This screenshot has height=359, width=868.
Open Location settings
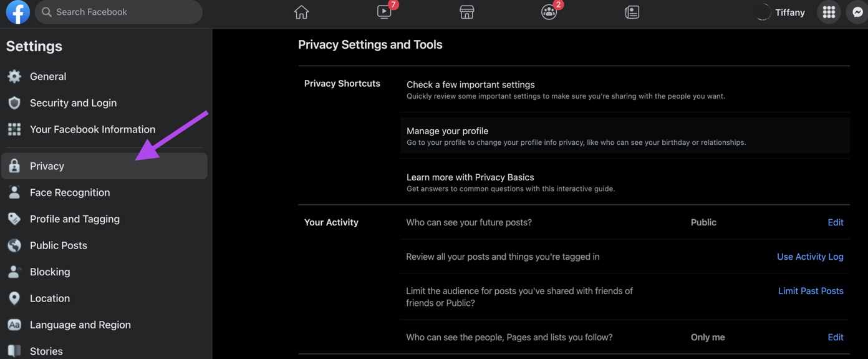(x=105, y=298)
